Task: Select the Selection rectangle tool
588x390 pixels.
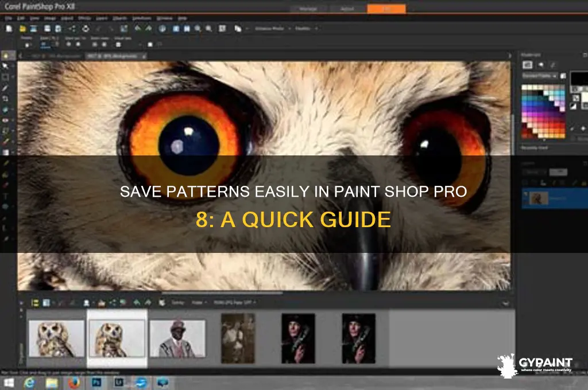Action: 5,77
